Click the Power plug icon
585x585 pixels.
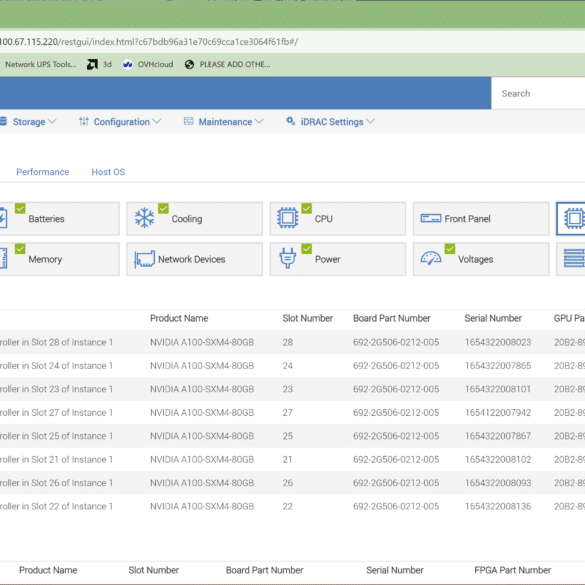pyautogui.click(x=288, y=258)
